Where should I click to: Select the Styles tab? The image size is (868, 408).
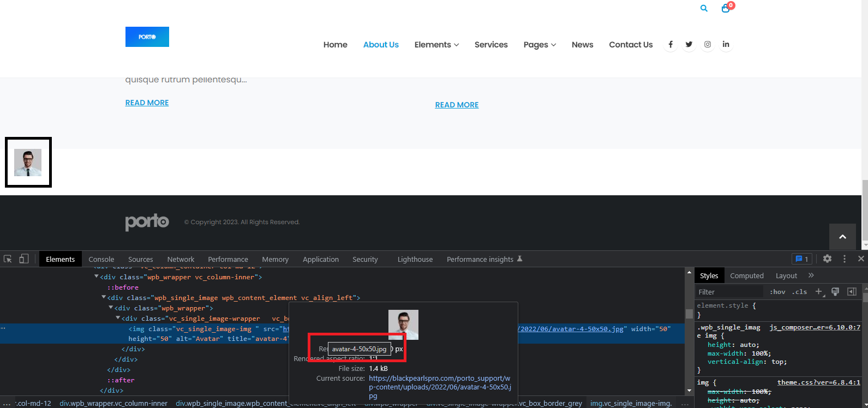tap(709, 275)
